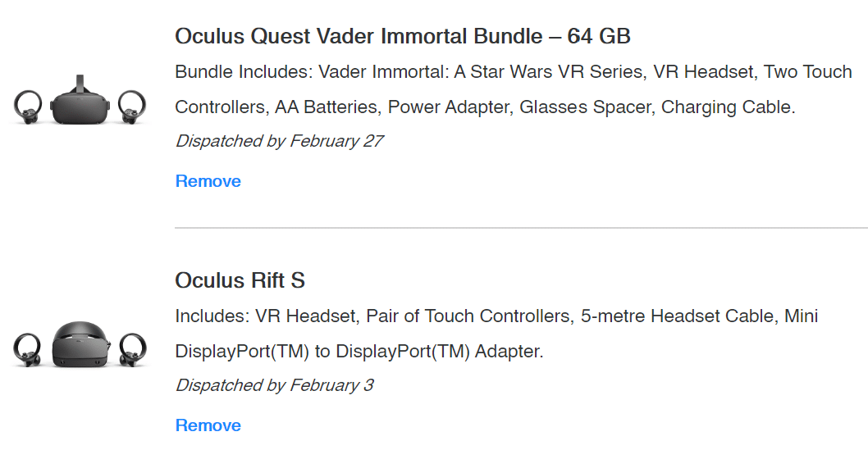868x450 pixels.
Task: Click the 'Bundle Includes: Vader Immortal' description line
Action: click(514, 72)
